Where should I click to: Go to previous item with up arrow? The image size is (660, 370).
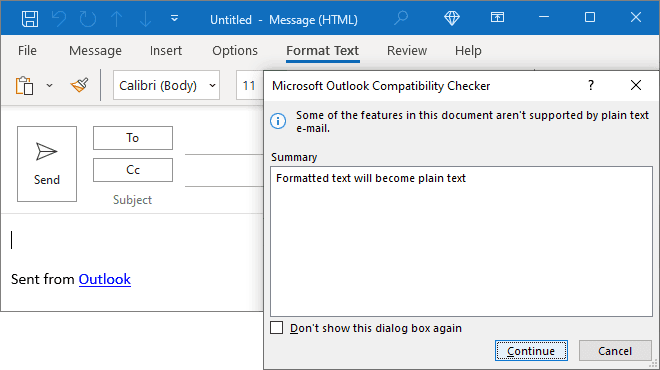click(x=117, y=19)
